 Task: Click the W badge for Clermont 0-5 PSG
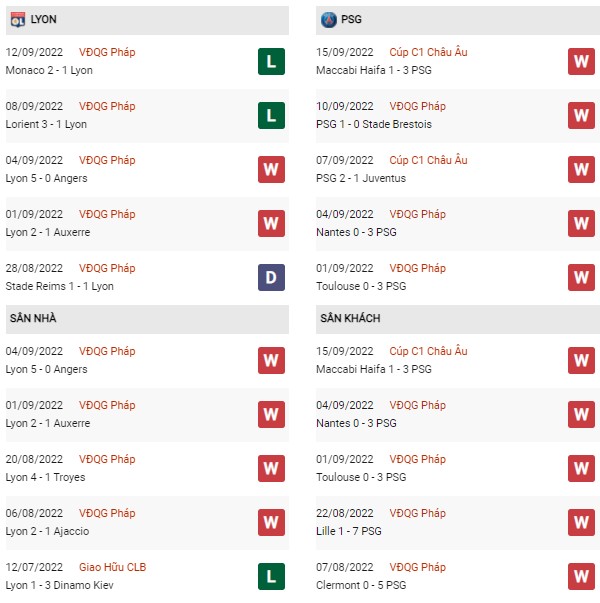pos(581,576)
